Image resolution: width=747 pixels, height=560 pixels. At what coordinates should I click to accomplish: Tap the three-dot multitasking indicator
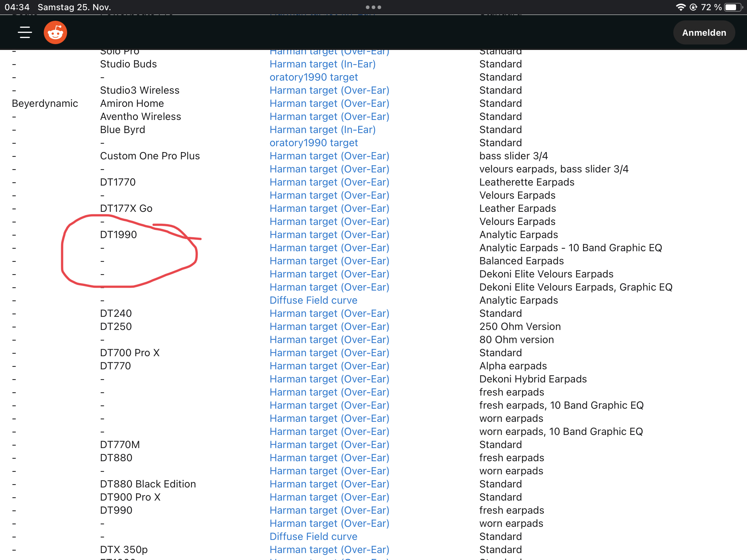click(373, 7)
